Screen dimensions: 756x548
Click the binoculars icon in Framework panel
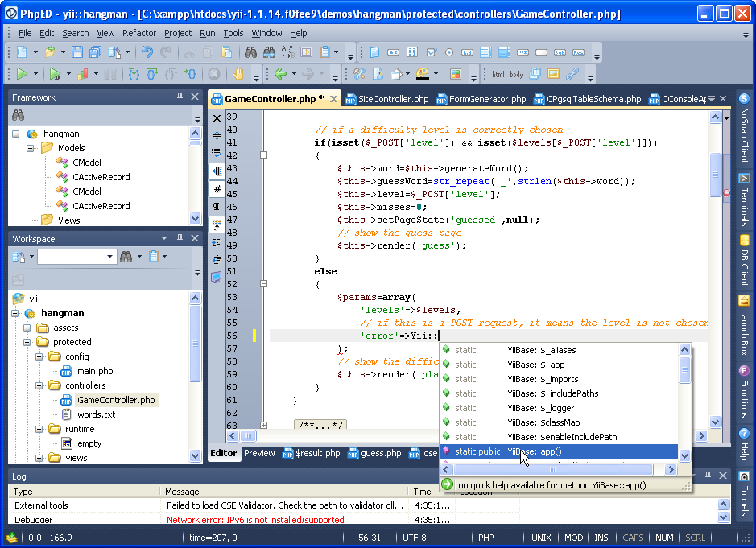(17, 116)
